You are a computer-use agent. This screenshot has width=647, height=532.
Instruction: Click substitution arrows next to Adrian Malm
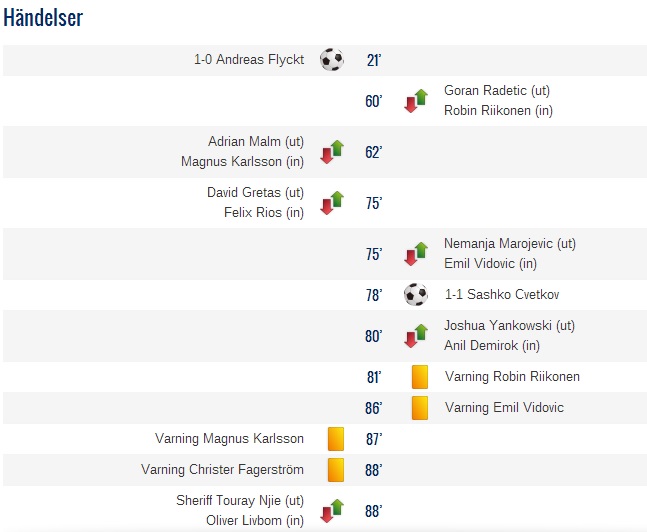click(332, 152)
